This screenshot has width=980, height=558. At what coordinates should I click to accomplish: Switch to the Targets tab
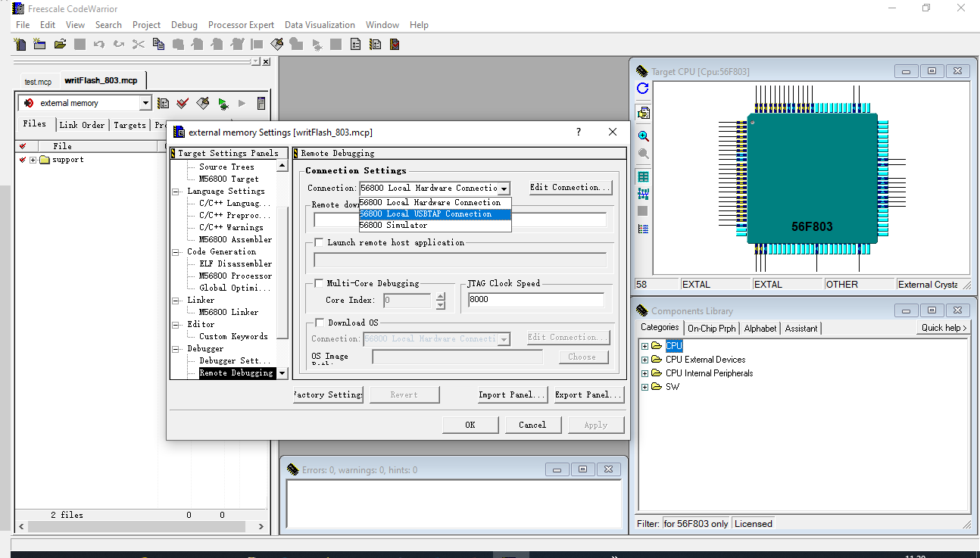click(x=130, y=125)
